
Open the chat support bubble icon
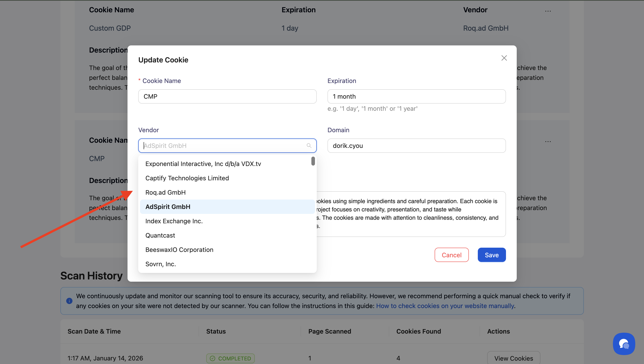pos(624,344)
